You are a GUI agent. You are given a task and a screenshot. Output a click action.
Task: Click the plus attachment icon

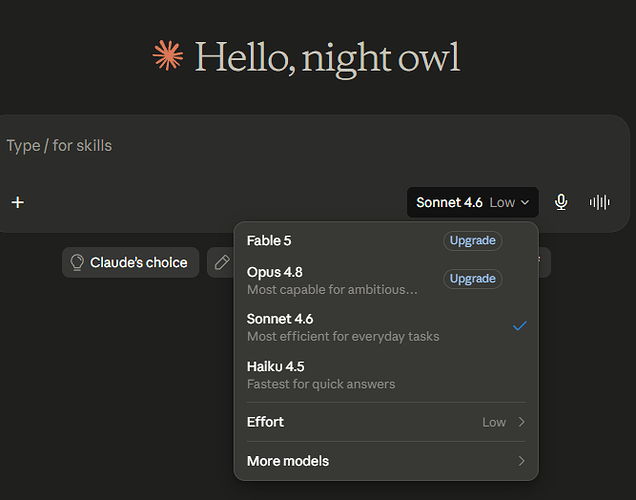coord(17,202)
